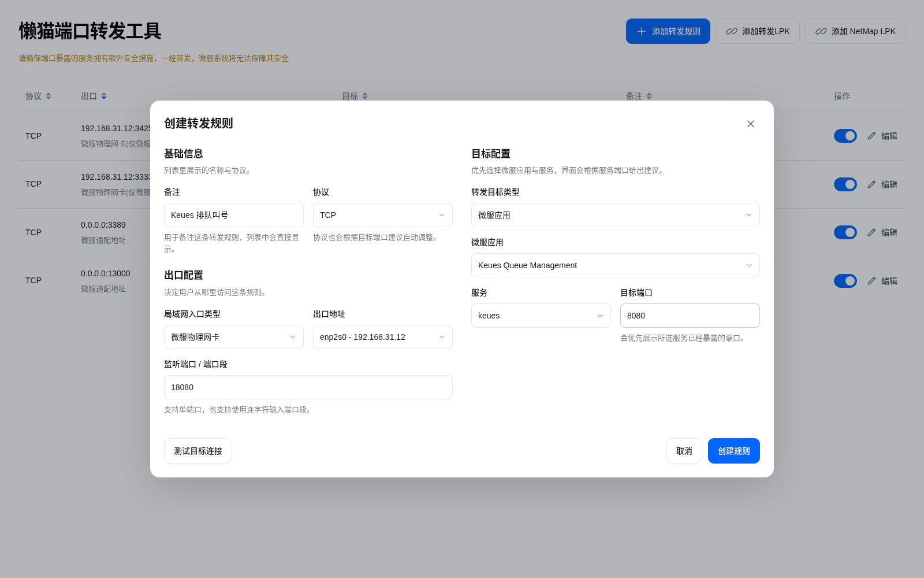The height and width of the screenshot is (578, 924).
Task: Sort table by 出口 column arrows
Action: (104, 96)
